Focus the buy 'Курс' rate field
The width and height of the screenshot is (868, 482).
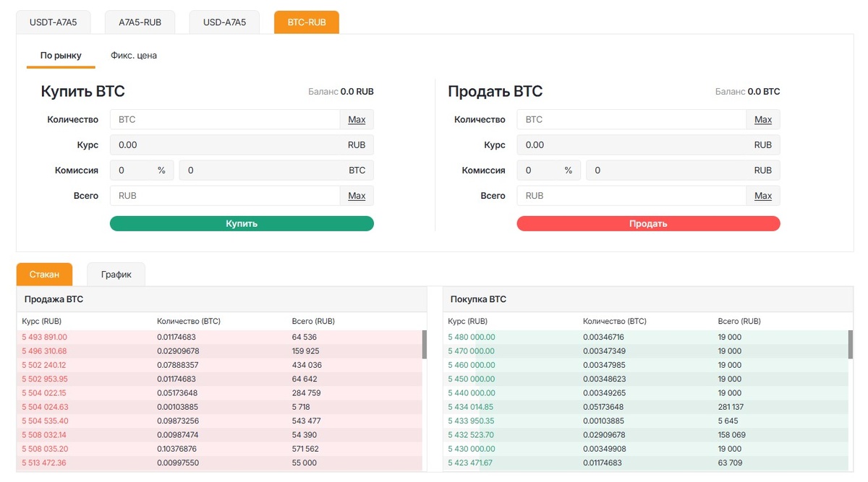242,145
